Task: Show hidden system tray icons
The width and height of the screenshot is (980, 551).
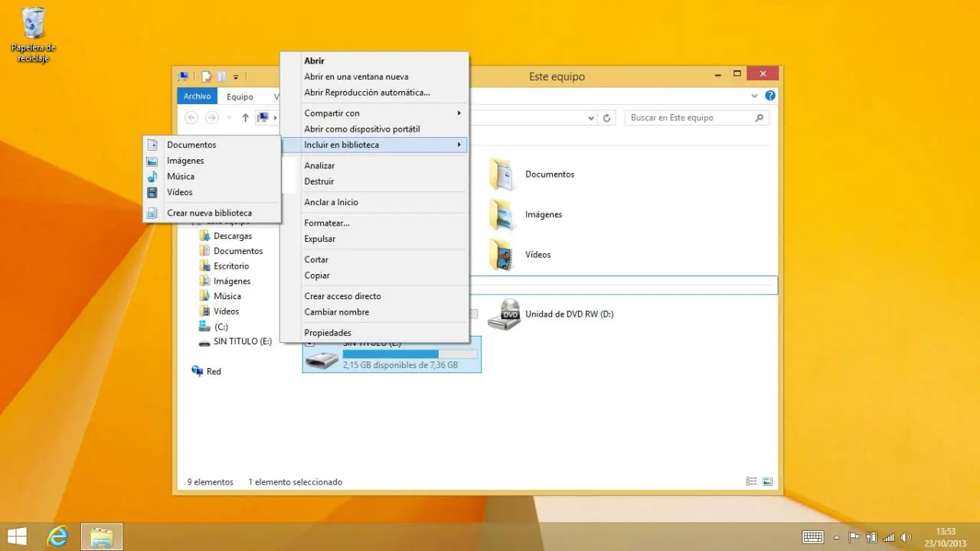Action: tap(837, 537)
